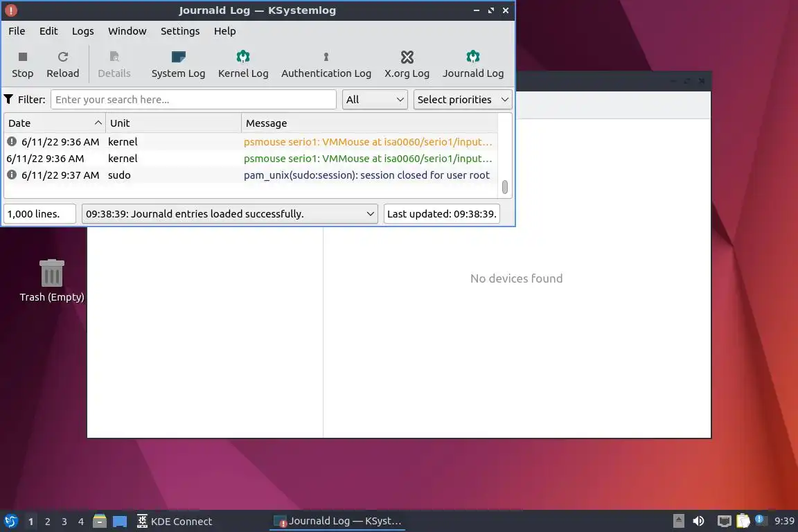Click the info icon on the sudo row

tap(12, 175)
